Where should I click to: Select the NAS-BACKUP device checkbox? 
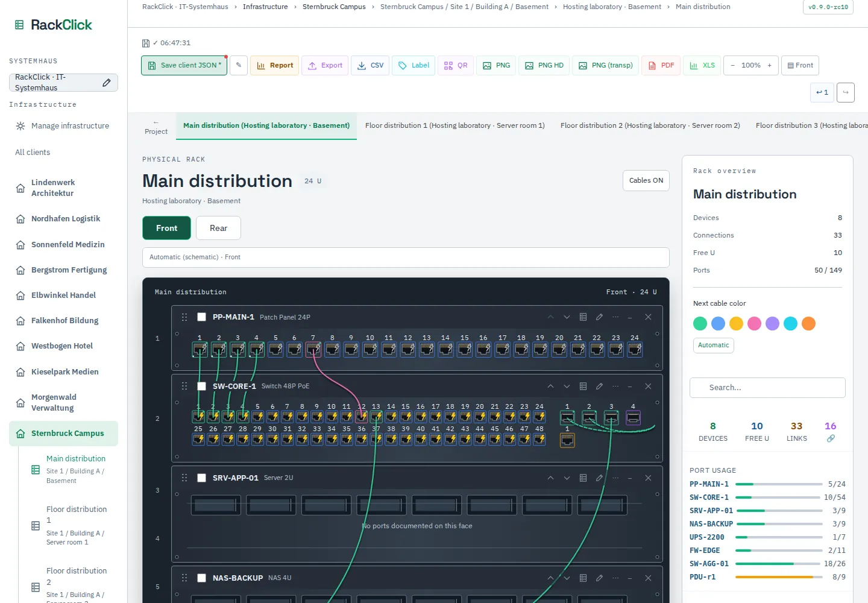(x=202, y=578)
